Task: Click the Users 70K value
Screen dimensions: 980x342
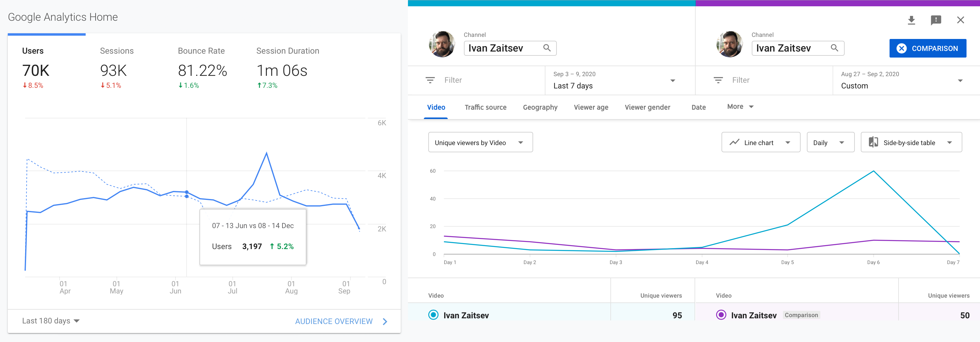Action: pos(36,70)
